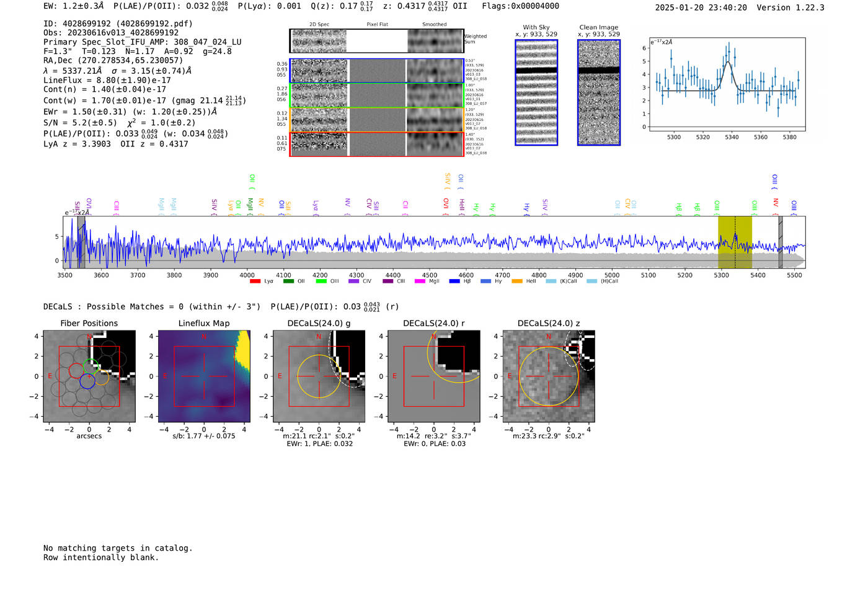Select the blue fiber circle in Fiber Positions
The image size is (868, 591).
(87, 381)
